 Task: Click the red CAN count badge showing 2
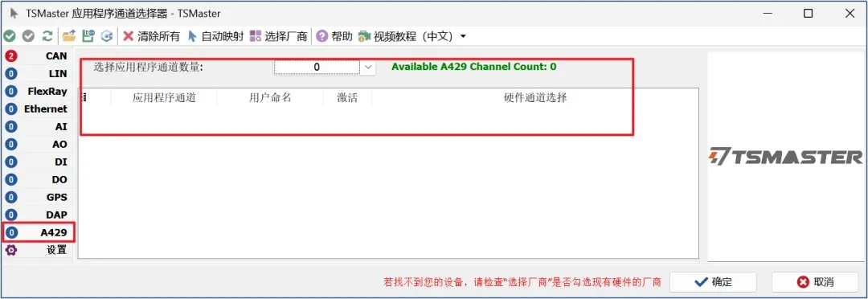pos(11,56)
